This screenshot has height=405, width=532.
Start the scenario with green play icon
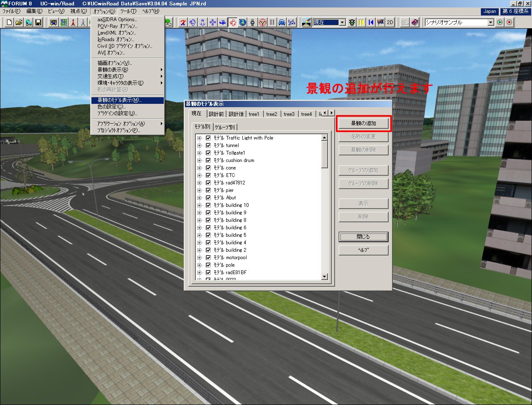tap(500, 22)
